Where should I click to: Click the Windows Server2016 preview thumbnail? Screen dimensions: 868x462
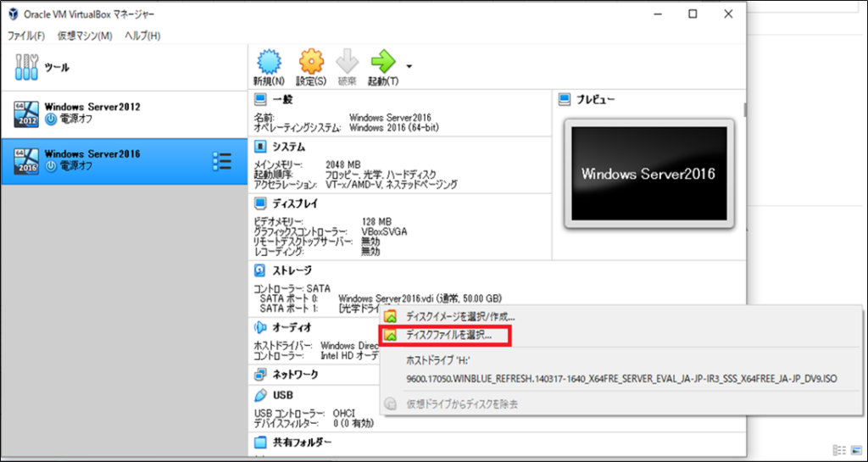pyautogui.click(x=648, y=173)
